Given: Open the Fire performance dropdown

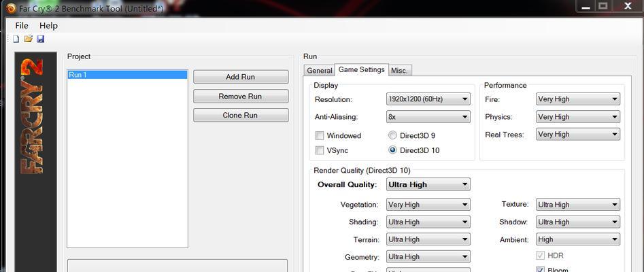Looking at the screenshot, I should tap(578, 99).
